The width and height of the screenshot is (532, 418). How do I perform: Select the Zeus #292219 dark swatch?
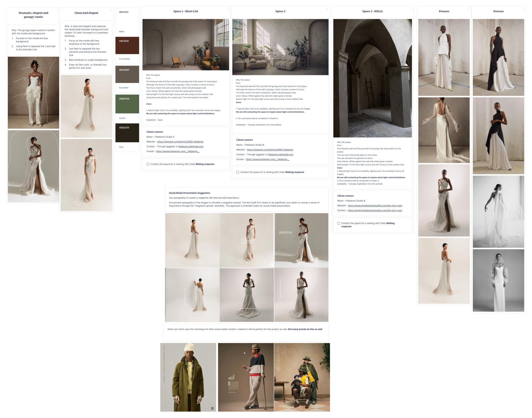pyautogui.click(x=127, y=133)
